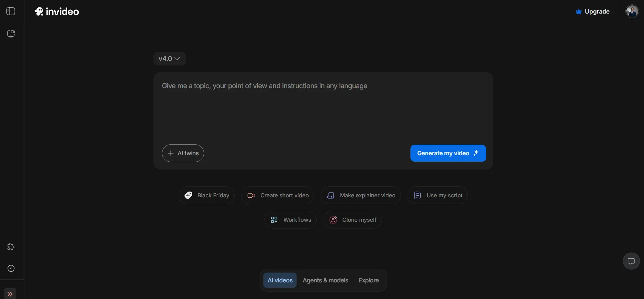Open the user profile avatar
This screenshot has height=299, width=644.
tap(632, 11)
